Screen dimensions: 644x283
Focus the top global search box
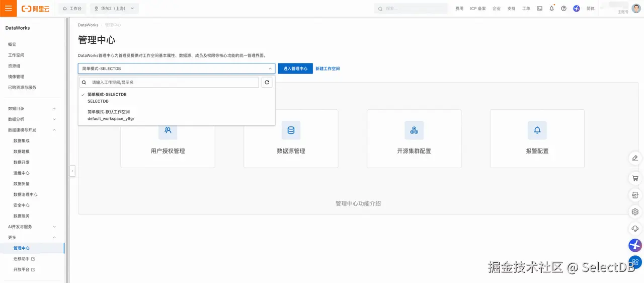(x=411, y=9)
